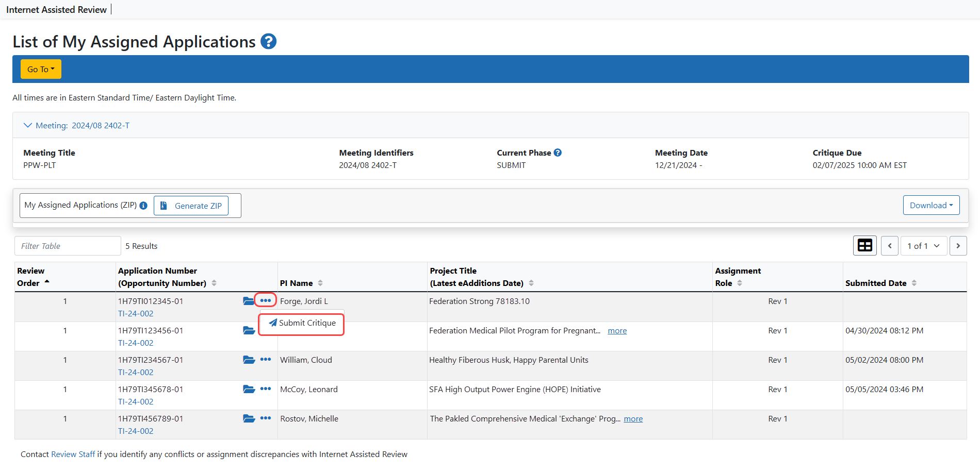Show more of Federation Medical Pilot Program title

coord(617,331)
